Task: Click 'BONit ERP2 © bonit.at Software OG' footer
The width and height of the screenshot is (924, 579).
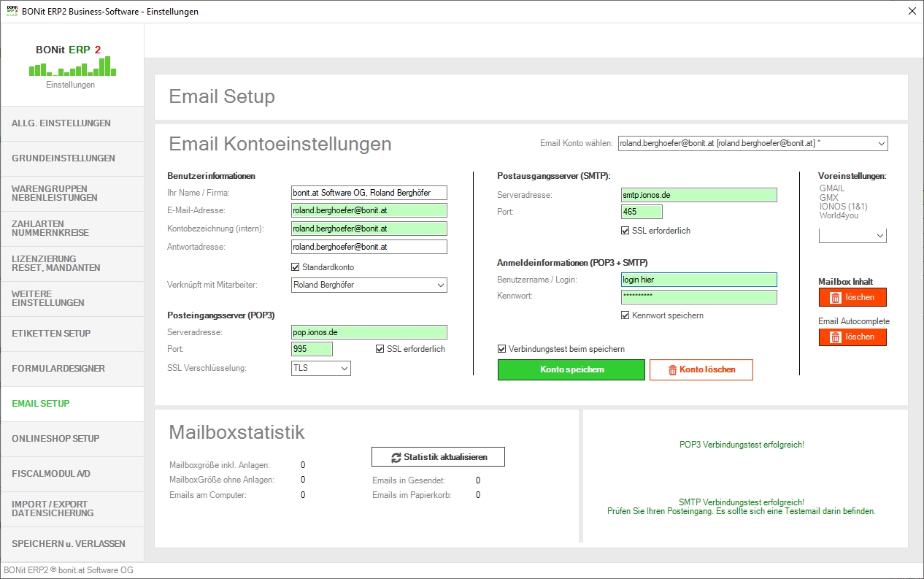Action: tap(69, 570)
